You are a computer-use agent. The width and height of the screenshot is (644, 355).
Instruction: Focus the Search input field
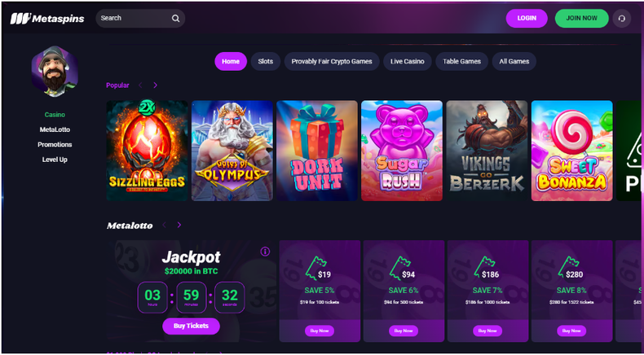tap(135, 19)
